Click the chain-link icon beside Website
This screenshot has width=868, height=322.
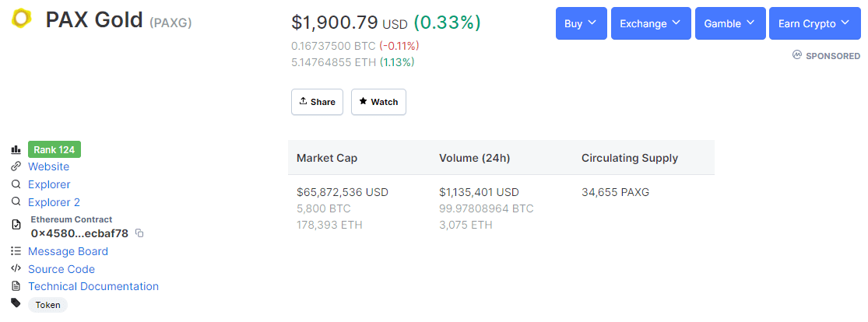(x=16, y=166)
